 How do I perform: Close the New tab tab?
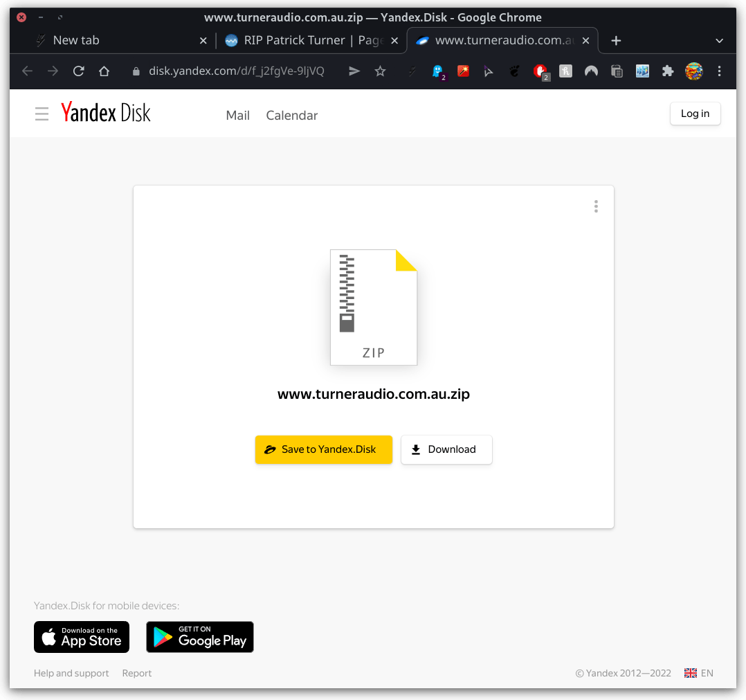coord(203,41)
